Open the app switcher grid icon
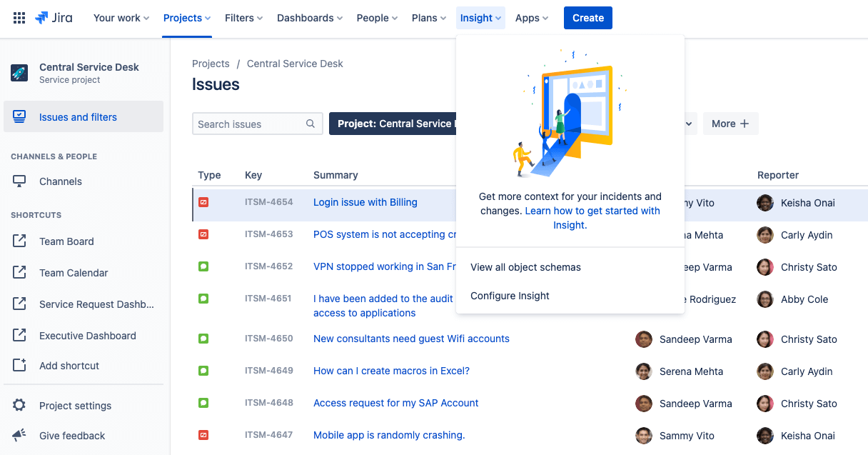868x455 pixels. 19,17
